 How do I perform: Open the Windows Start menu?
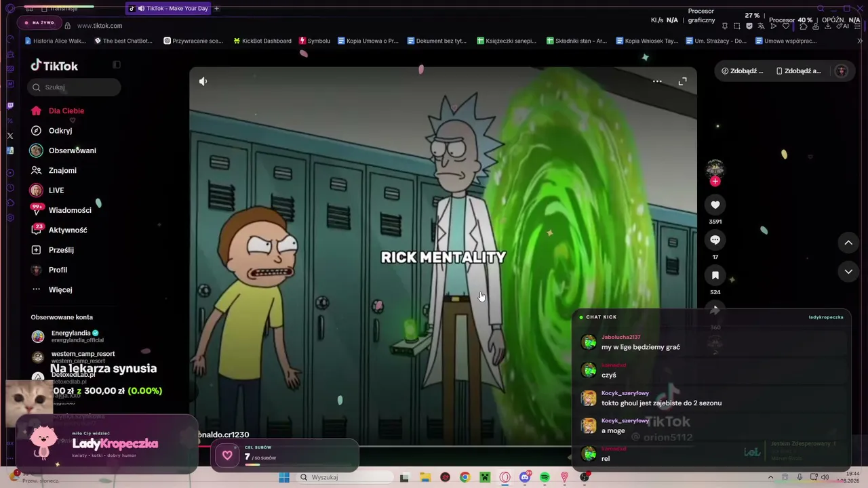point(284,477)
